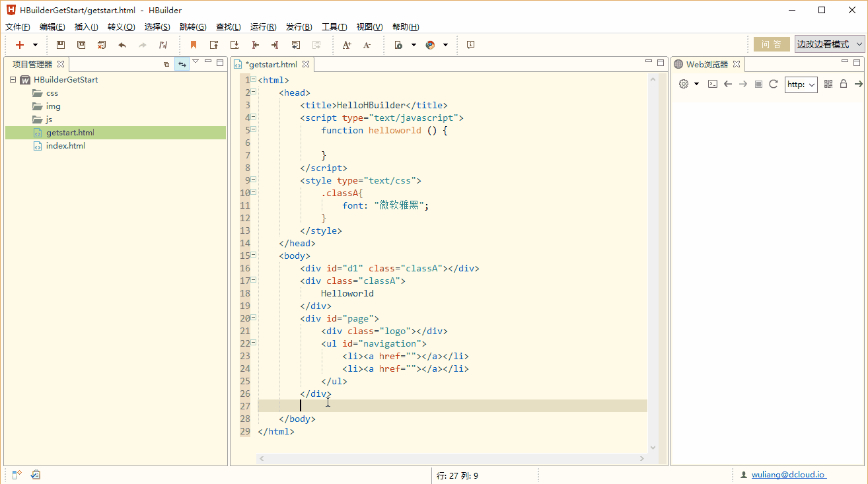This screenshot has width=868, height=484.
Task: Click the toggle comment toolbar icon
Action: (296, 45)
